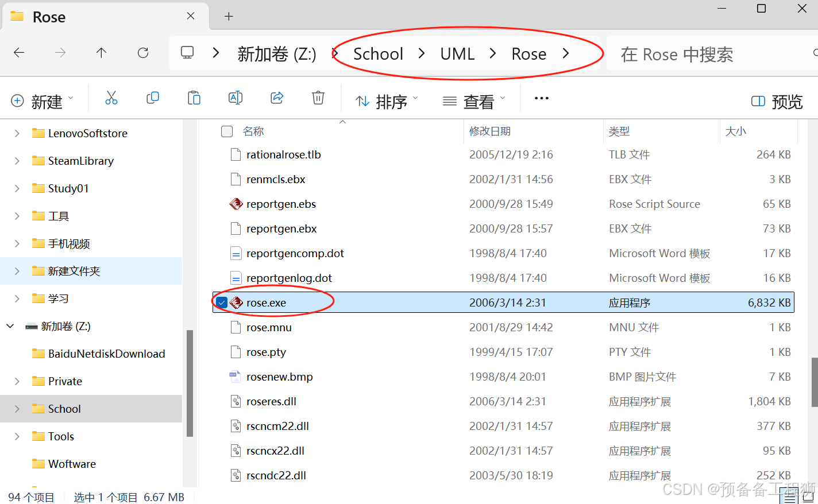The width and height of the screenshot is (818, 504).
Task: Open the three-dots more options menu
Action: click(542, 98)
